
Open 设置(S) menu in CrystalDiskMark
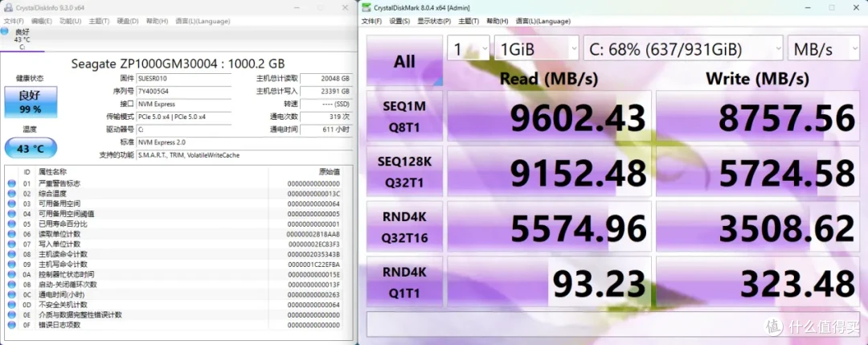pyautogui.click(x=399, y=21)
